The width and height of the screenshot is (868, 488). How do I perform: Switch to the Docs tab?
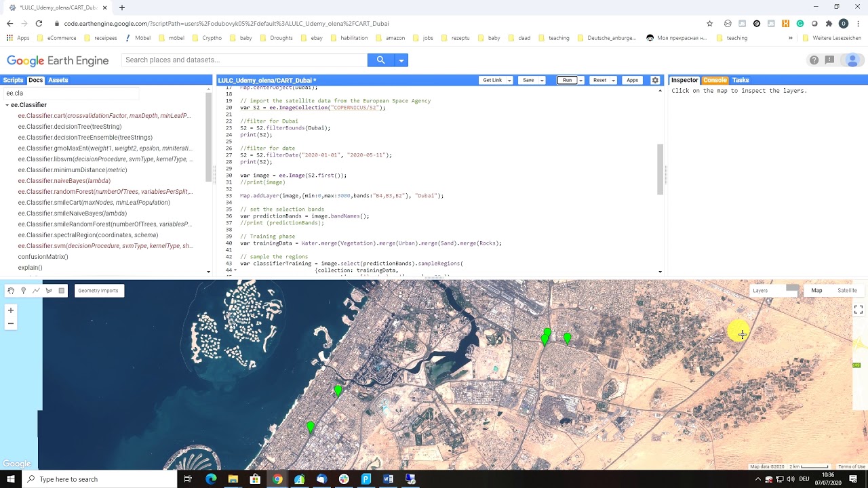click(35, 80)
